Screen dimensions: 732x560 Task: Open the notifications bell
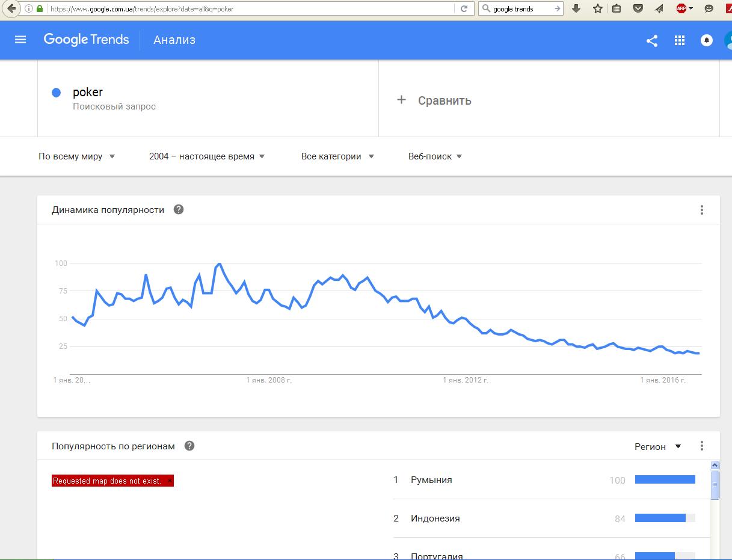[x=707, y=40]
